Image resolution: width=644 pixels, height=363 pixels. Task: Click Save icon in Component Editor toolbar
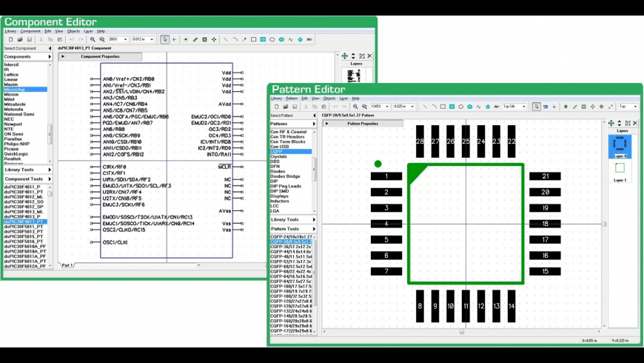[x=30, y=39]
